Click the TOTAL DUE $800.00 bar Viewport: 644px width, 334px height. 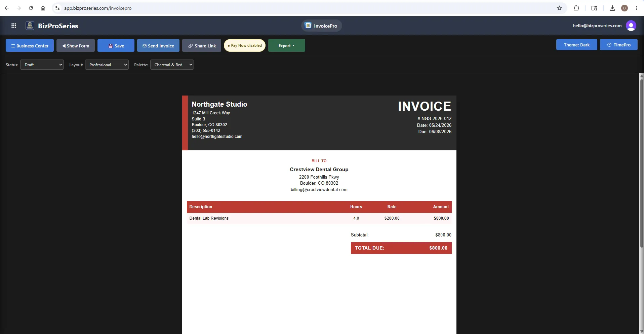coord(401,248)
